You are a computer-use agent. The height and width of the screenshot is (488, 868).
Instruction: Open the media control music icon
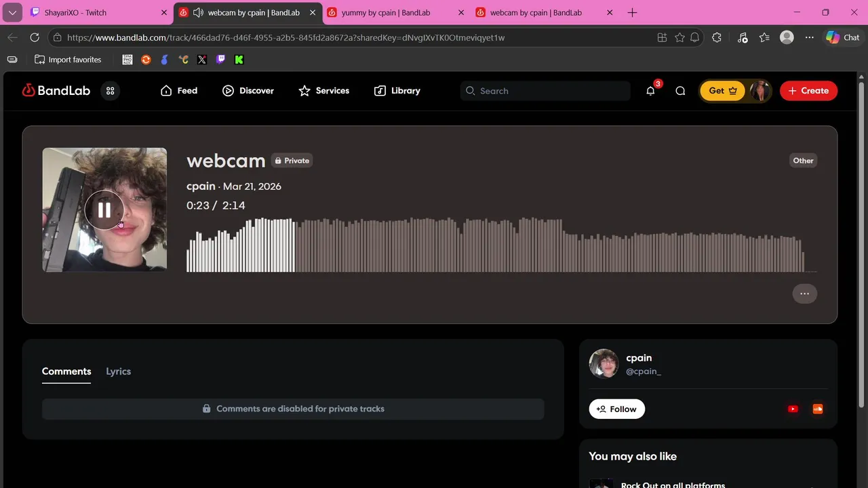pos(743,37)
